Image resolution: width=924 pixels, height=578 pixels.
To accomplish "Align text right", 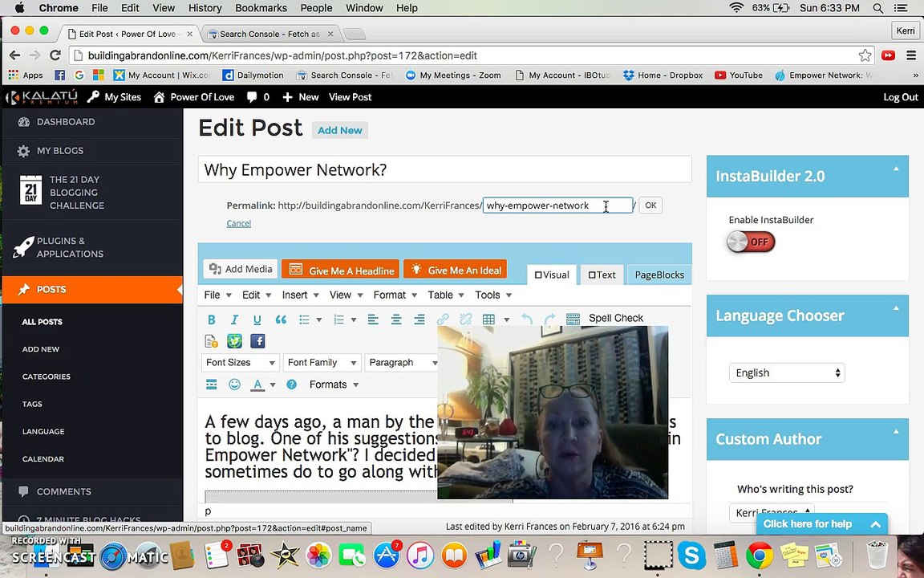I will tap(419, 320).
